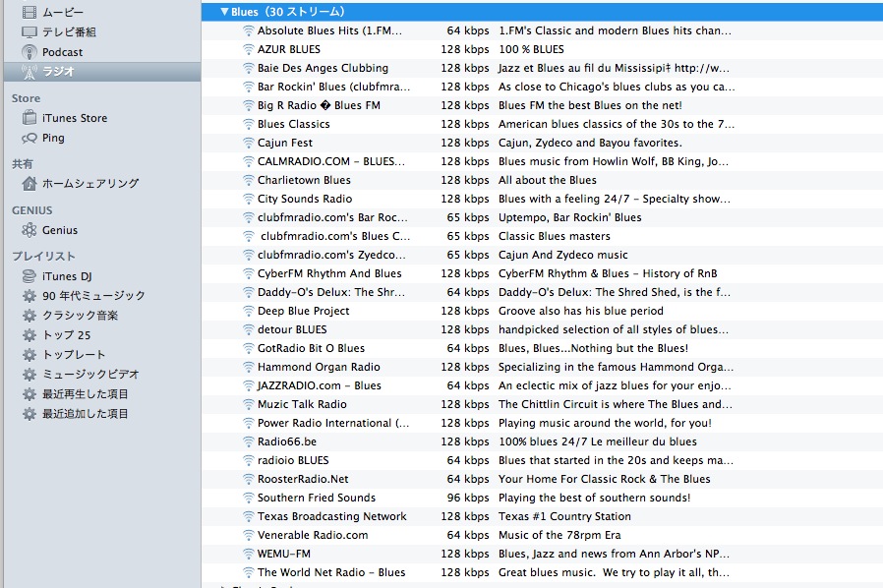
Task: Select The World Net Radio - Blues stream
Action: (331, 572)
